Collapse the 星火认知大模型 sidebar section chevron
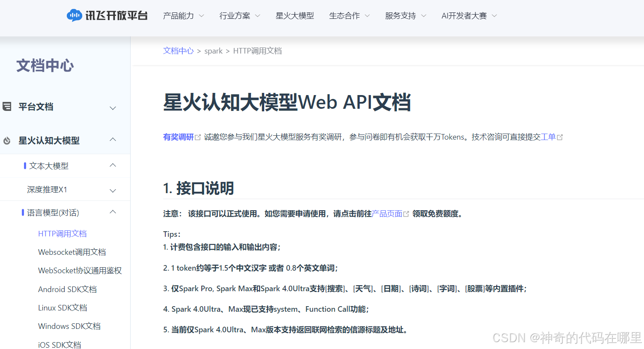The height and width of the screenshot is (349, 644). 113,140
